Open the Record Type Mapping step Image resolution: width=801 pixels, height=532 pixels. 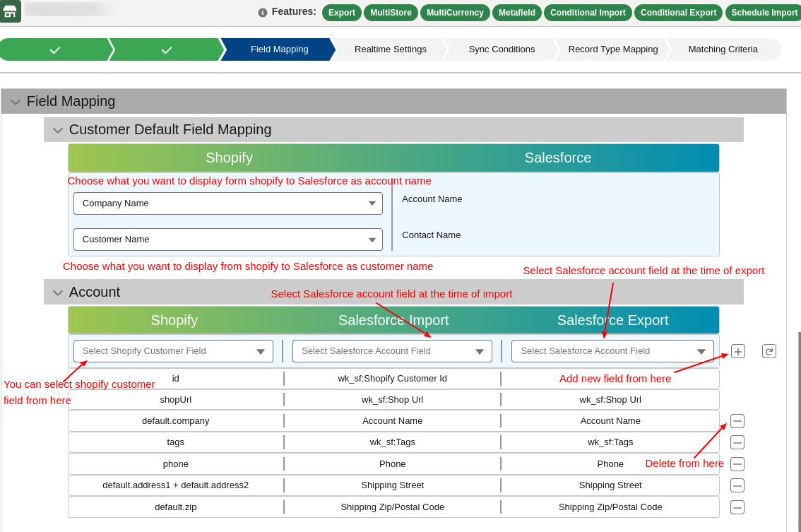point(612,49)
